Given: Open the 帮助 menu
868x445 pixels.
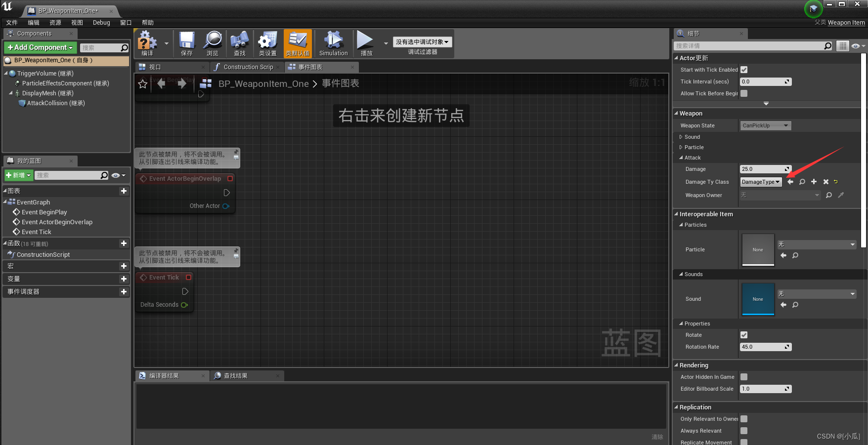Looking at the screenshot, I should tap(147, 23).
